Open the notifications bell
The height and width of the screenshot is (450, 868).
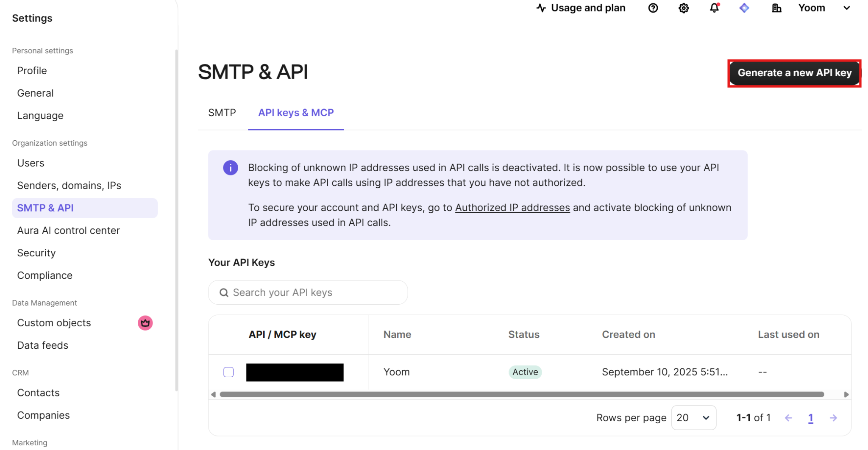(x=714, y=8)
